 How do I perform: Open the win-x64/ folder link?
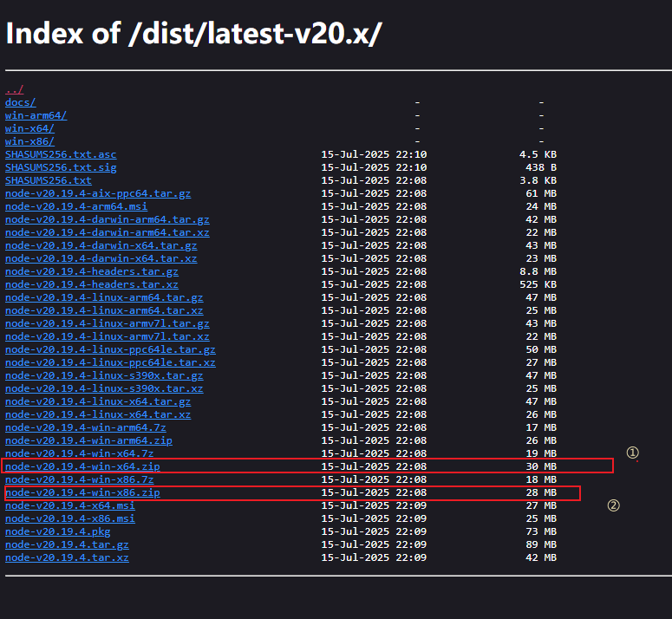pyautogui.click(x=29, y=128)
